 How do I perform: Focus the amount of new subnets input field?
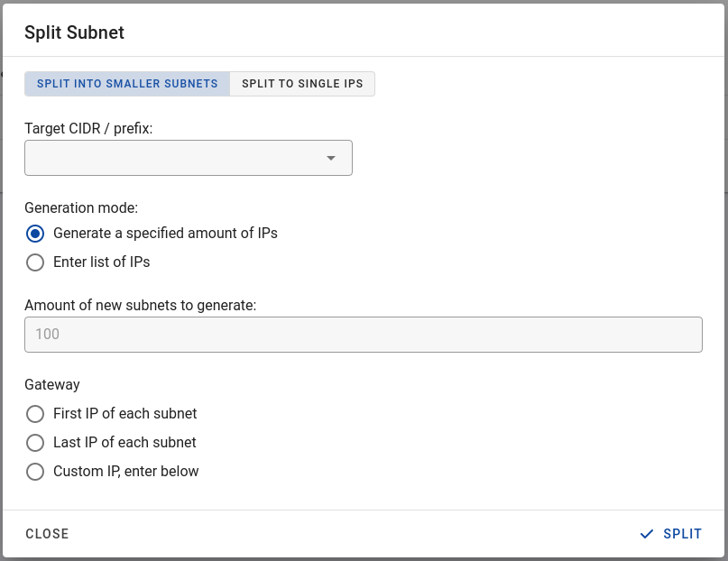tap(364, 335)
